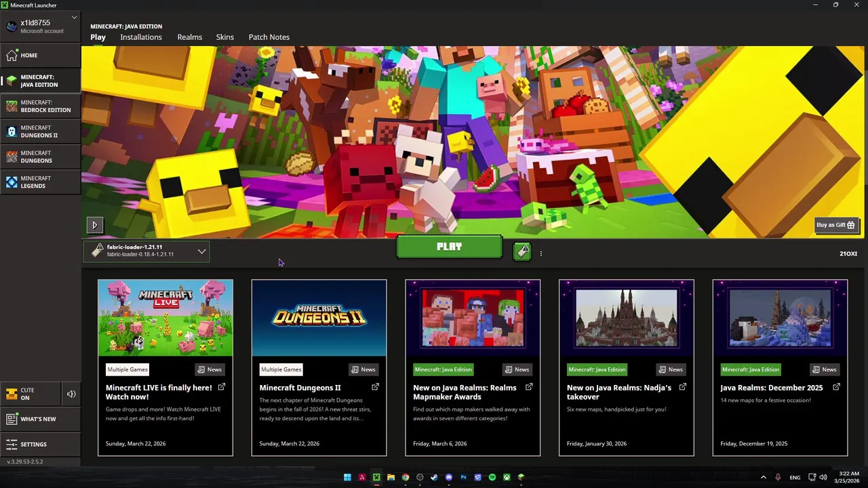Select Minecraft: Bedrock Edition in sidebar

(41, 106)
